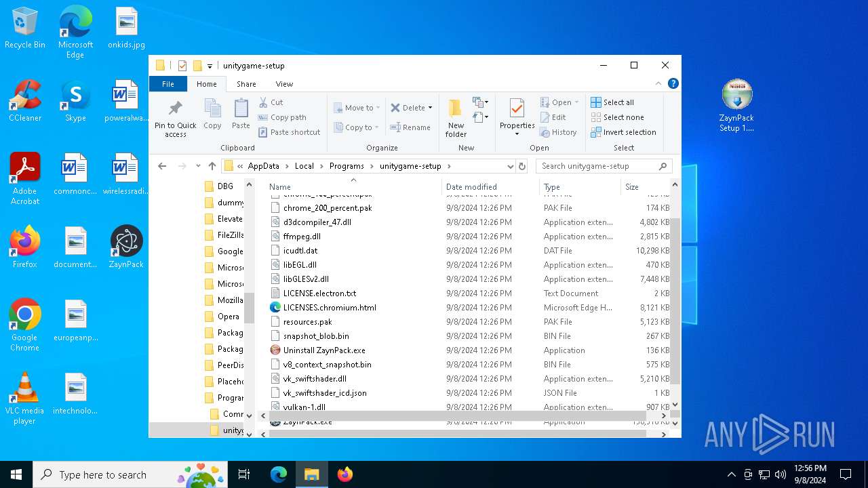Sort by the Type column header
Viewport: 868px width, 488px height.
[x=580, y=186]
